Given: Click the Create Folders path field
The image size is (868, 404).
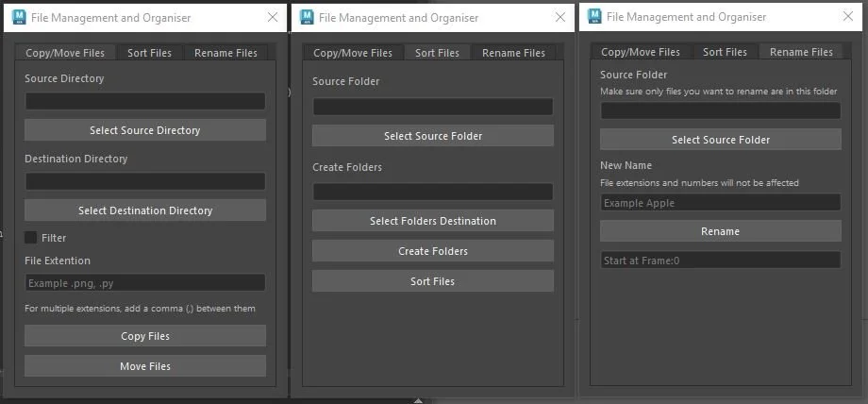Looking at the screenshot, I should click(433, 192).
